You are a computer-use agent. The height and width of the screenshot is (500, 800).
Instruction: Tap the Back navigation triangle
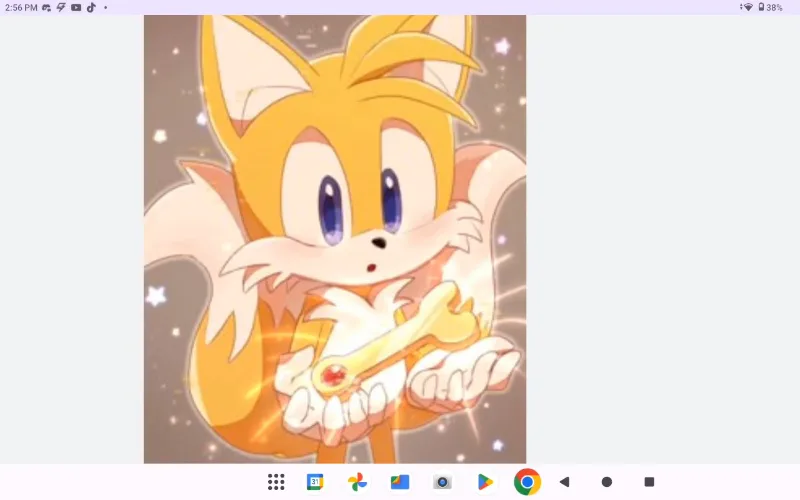click(564, 482)
